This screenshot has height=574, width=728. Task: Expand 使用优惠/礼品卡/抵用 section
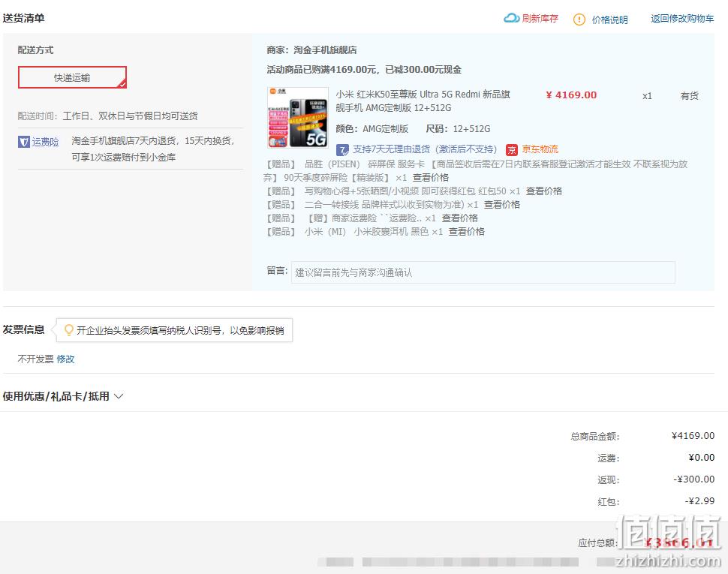[x=63, y=396]
